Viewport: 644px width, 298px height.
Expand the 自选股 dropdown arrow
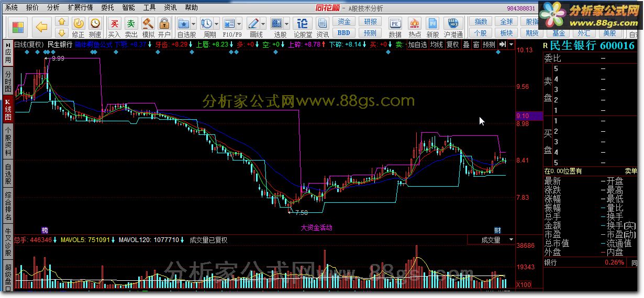193,24
